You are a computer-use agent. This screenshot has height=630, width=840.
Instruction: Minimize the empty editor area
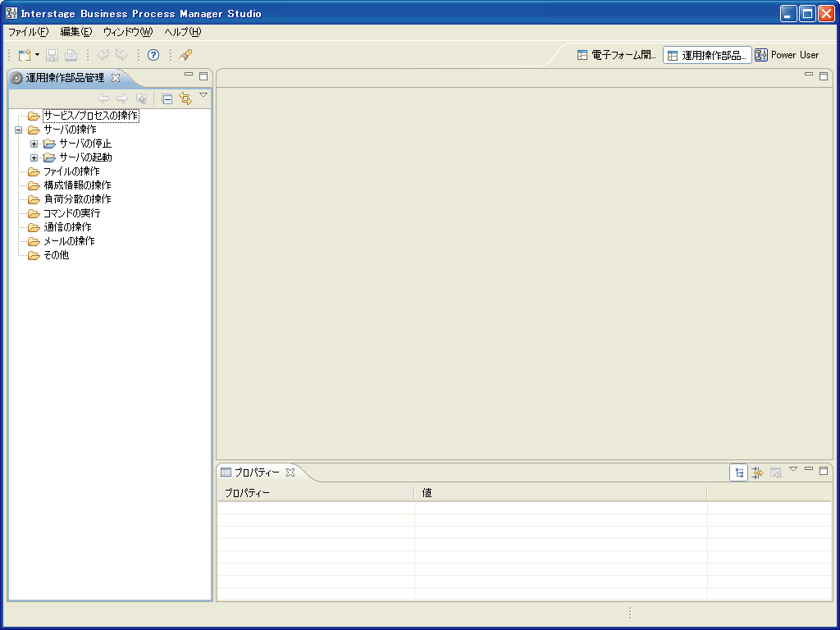point(809,75)
